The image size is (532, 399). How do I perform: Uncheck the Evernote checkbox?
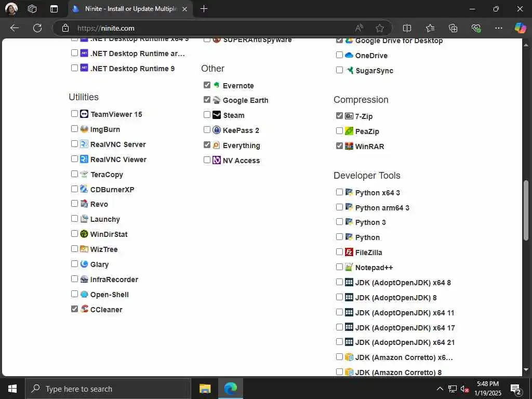(207, 85)
